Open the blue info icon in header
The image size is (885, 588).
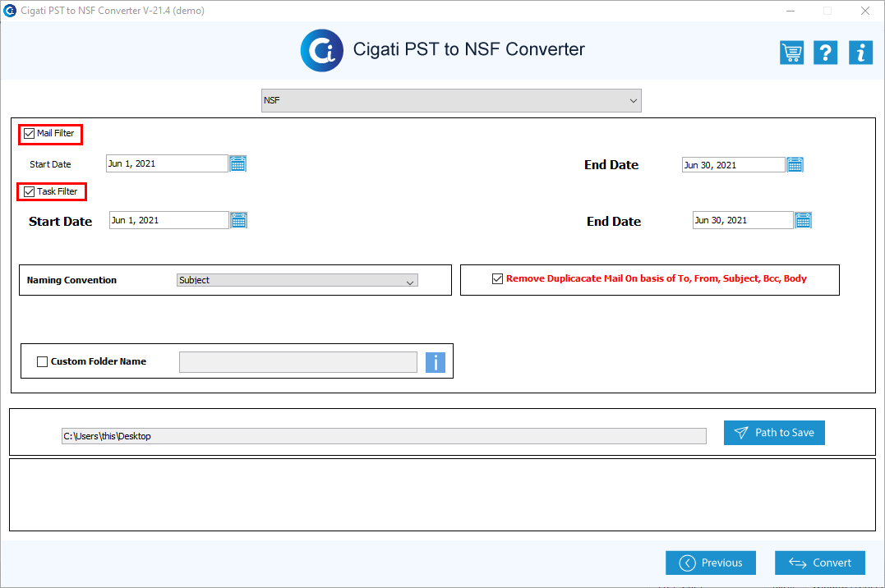click(860, 53)
